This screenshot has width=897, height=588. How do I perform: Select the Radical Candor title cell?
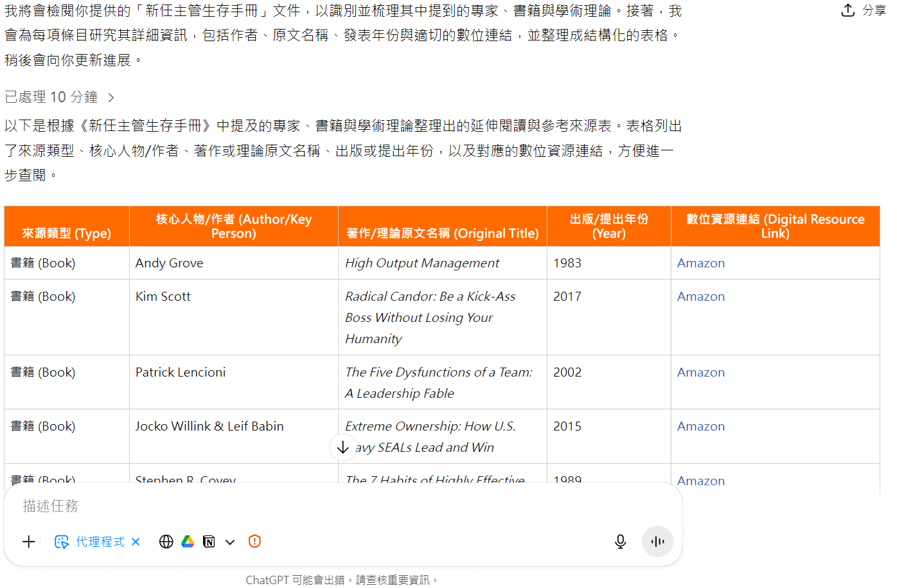click(443, 317)
